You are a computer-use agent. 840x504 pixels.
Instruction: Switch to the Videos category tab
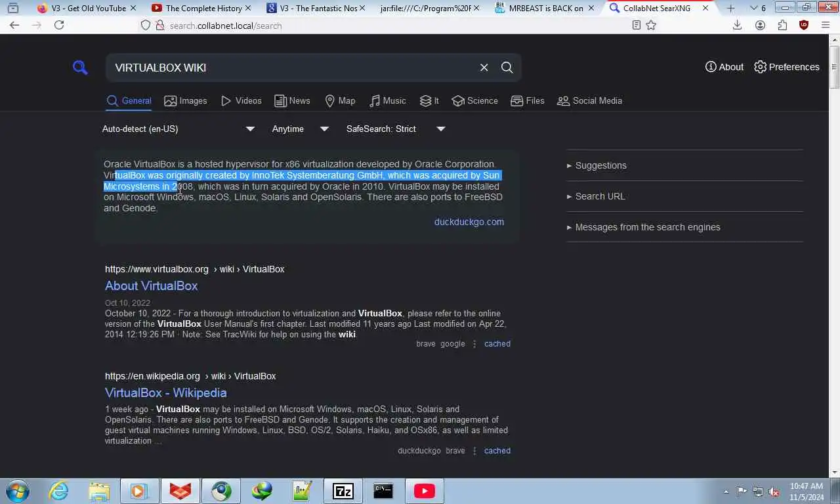click(x=241, y=100)
